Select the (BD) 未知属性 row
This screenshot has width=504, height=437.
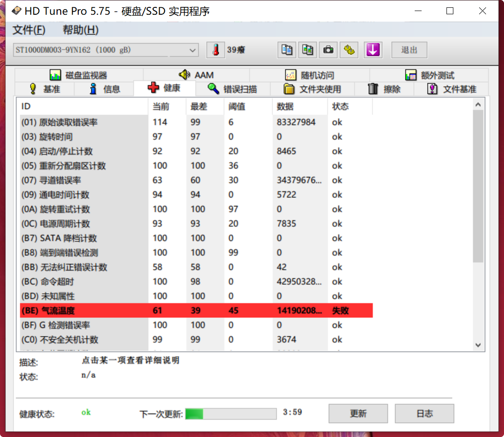point(197,296)
